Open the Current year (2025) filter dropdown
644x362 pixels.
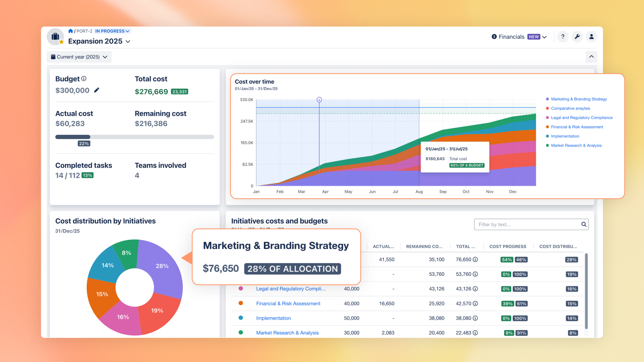[x=79, y=57]
